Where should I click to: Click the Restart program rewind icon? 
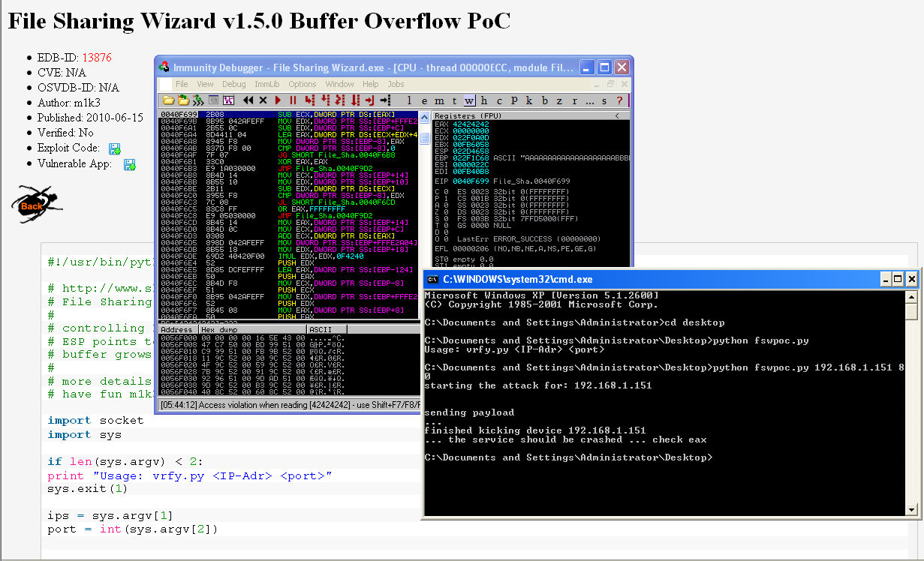pos(248,100)
